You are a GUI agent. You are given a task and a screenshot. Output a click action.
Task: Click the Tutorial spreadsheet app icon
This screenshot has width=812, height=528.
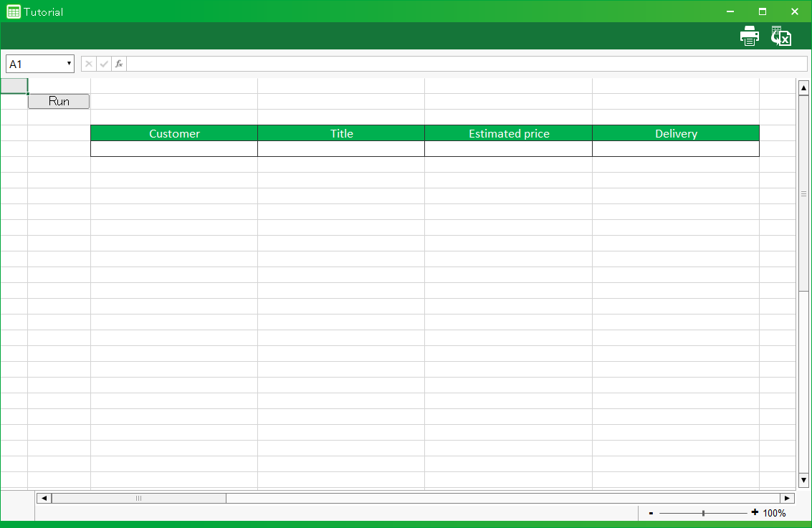pos(13,11)
